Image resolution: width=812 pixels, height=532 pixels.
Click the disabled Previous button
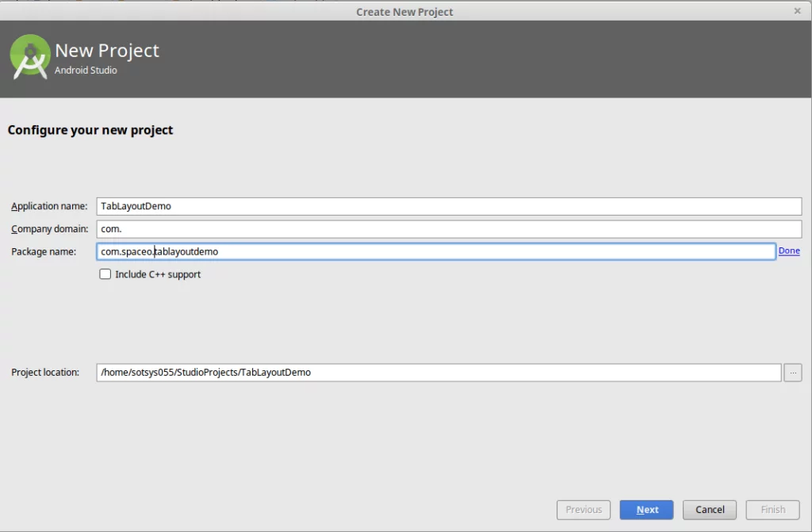coord(584,510)
